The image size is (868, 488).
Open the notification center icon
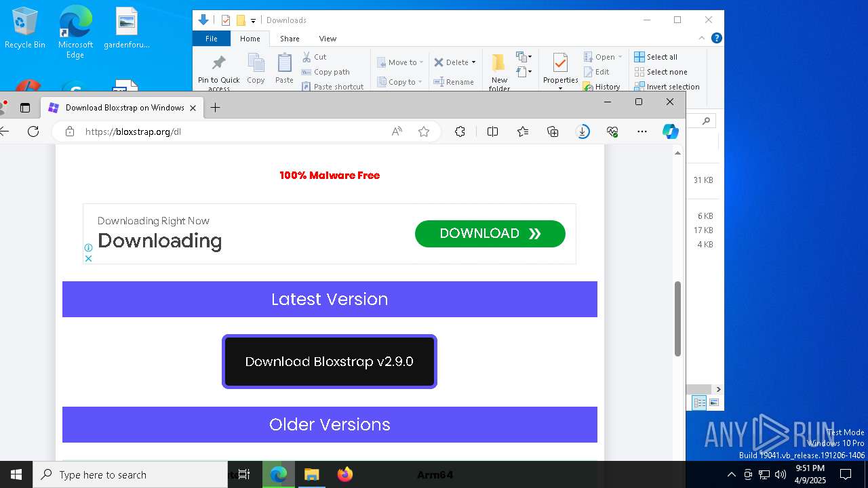click(x=846, y=474)
